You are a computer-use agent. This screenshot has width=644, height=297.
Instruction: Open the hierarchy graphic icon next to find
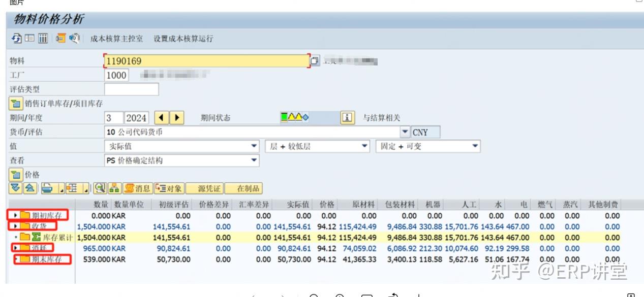(114, 188)
